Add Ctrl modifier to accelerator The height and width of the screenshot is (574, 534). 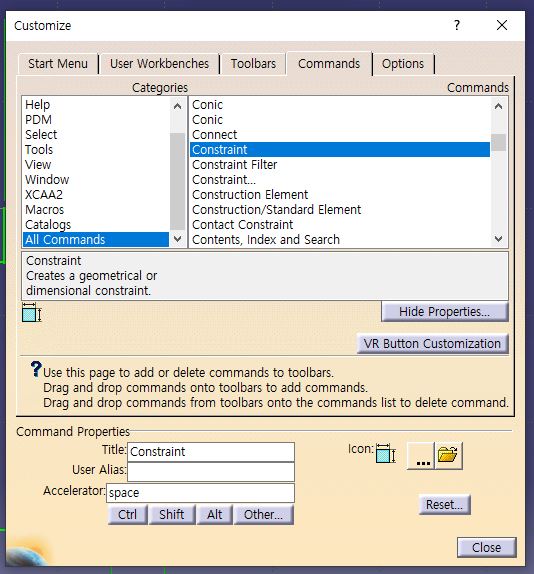127,515
